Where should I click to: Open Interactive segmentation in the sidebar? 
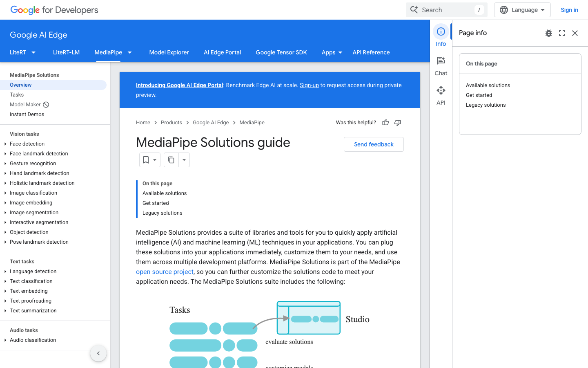pyautogui.click(x=39, y=222)
